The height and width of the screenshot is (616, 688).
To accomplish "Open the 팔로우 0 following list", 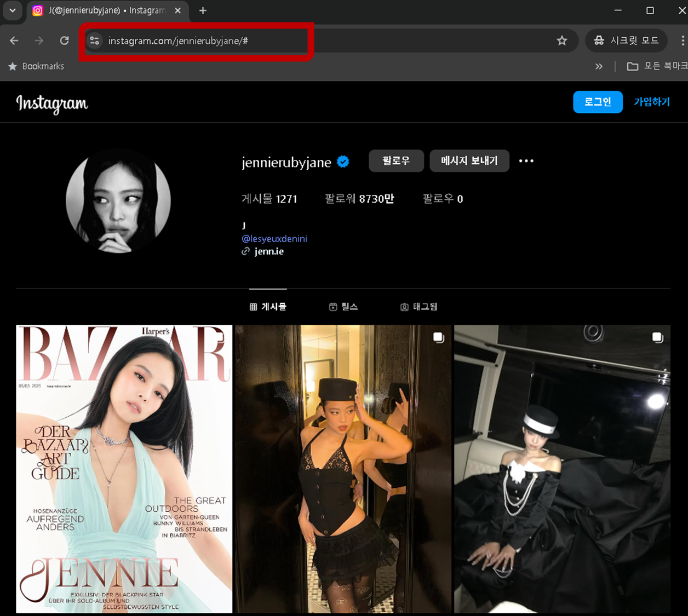I will [443, 199].
